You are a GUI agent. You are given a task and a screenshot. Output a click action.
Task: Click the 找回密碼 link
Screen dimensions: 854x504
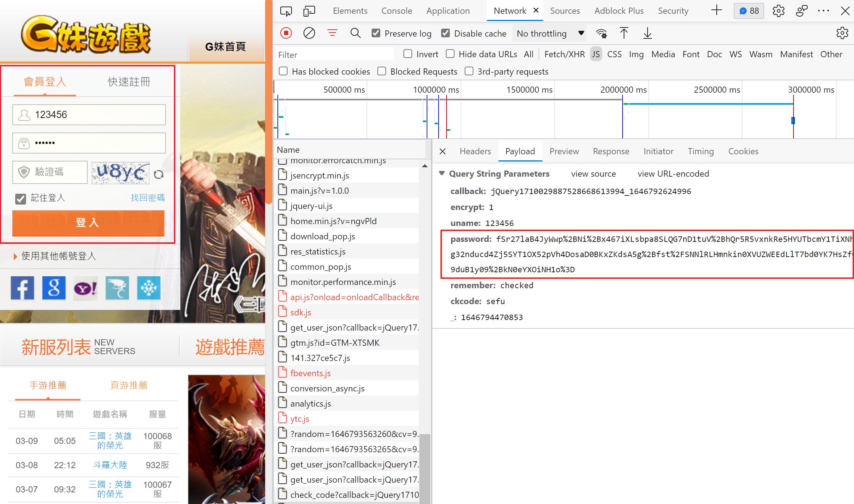pos(147,198)
